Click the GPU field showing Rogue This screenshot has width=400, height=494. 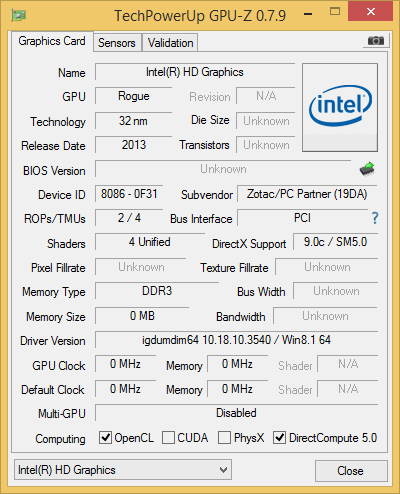134,96
